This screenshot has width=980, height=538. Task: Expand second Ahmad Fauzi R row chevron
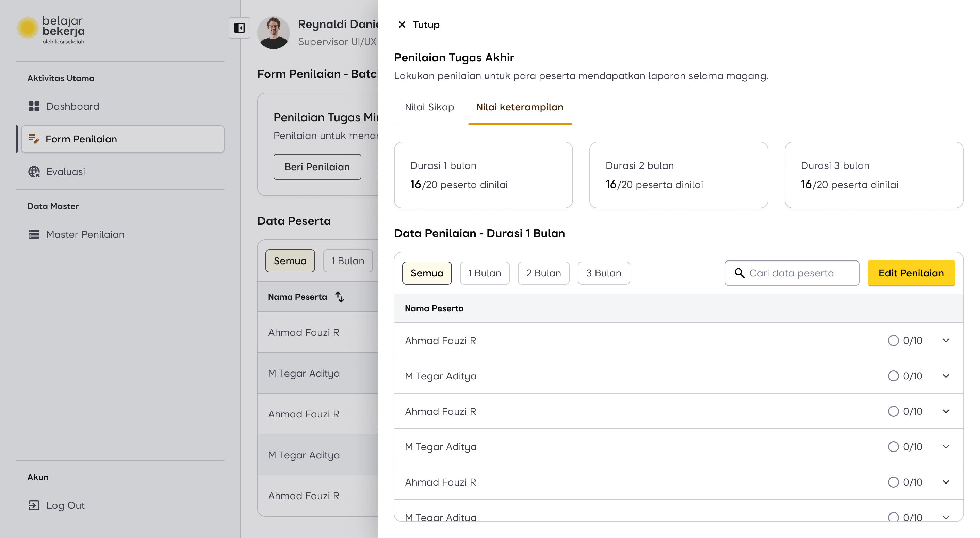(946, 411)
